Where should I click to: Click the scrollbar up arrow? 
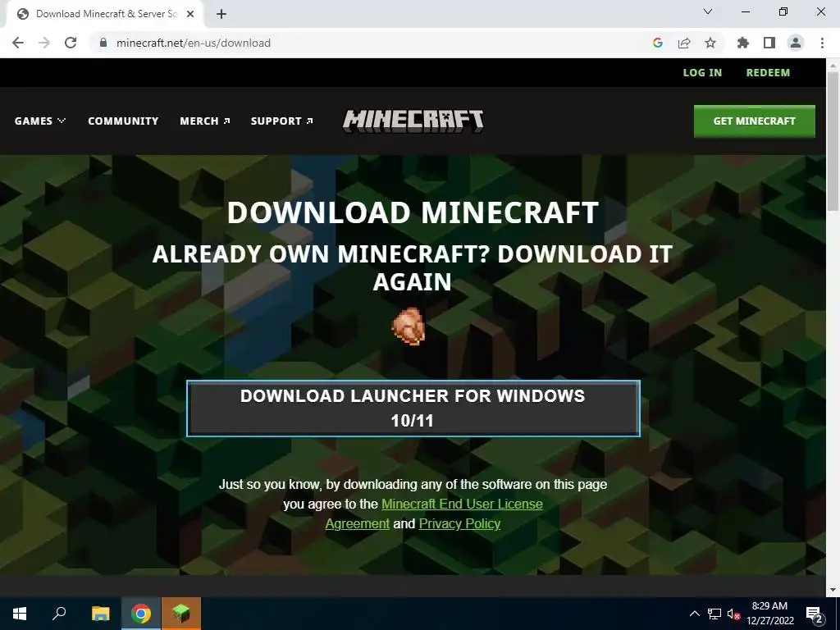coord(833,65)
